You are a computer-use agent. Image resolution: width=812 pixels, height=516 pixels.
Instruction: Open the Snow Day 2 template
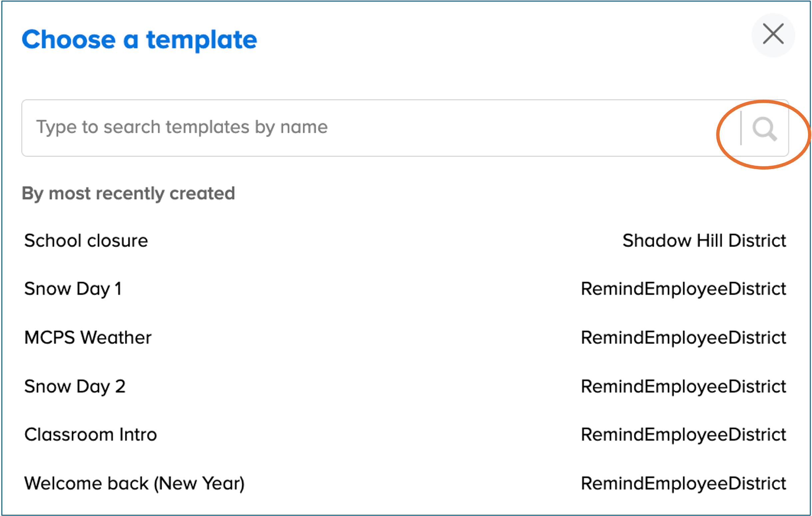pyautogui.click(x=75, y=386)
